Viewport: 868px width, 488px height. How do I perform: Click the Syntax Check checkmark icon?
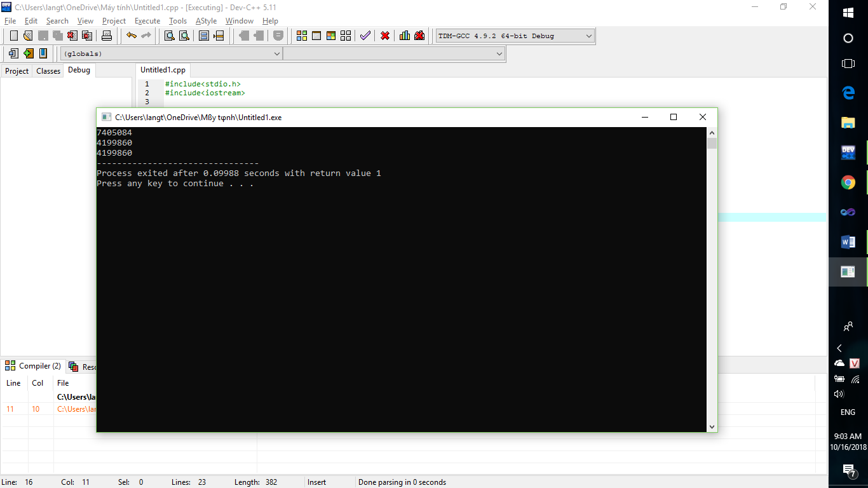365,36
